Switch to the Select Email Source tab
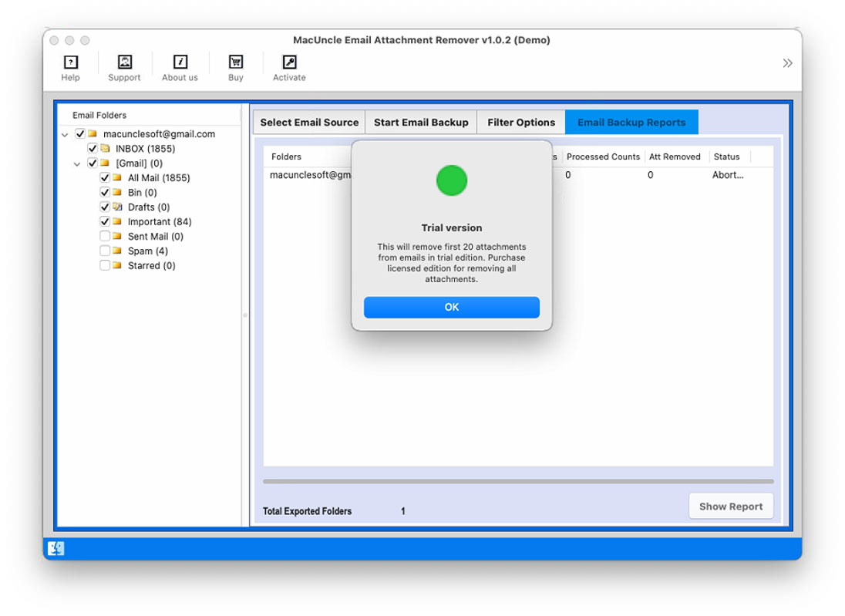The width and height of the screenshot is (845, 616). [308, 122]
